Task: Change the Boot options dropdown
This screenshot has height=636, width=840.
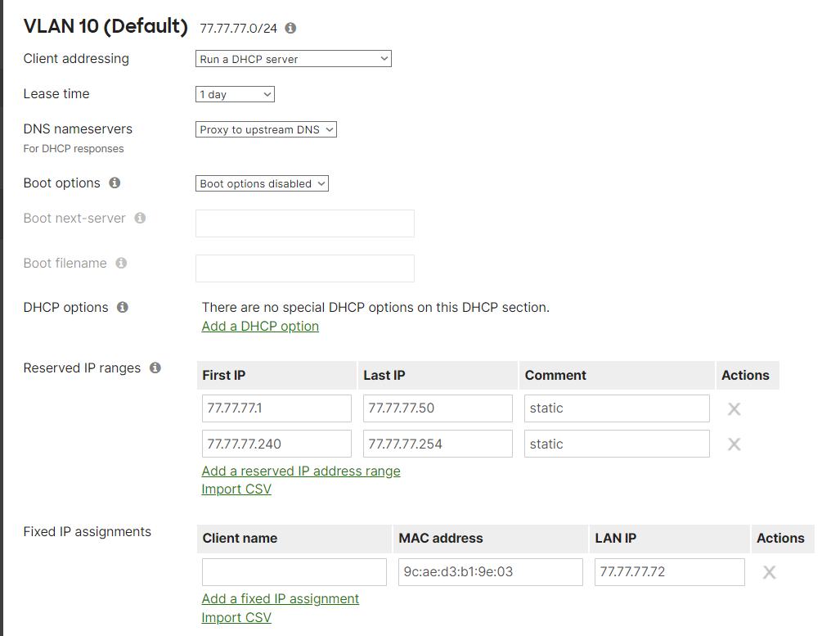Action: (x=262, y=183)
